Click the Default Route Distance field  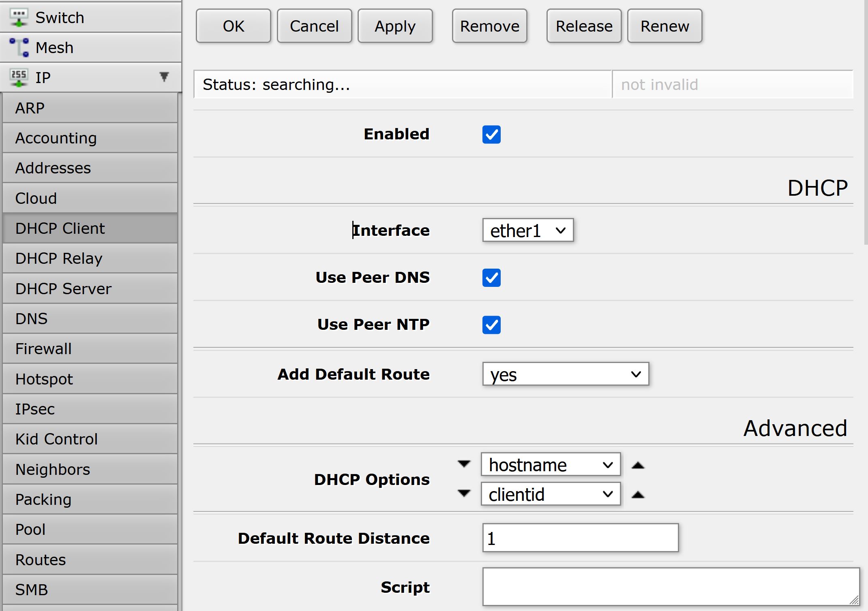click(x=580, y=538)
